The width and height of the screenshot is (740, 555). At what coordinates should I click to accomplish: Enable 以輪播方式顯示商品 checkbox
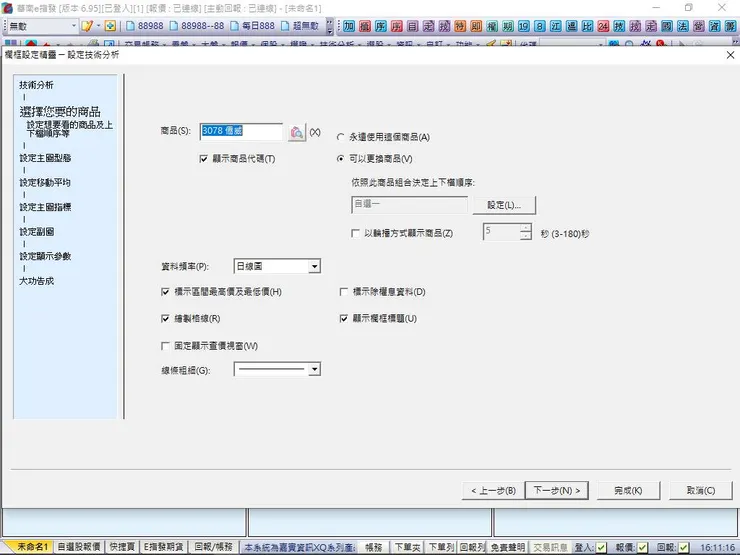(355, 233)
